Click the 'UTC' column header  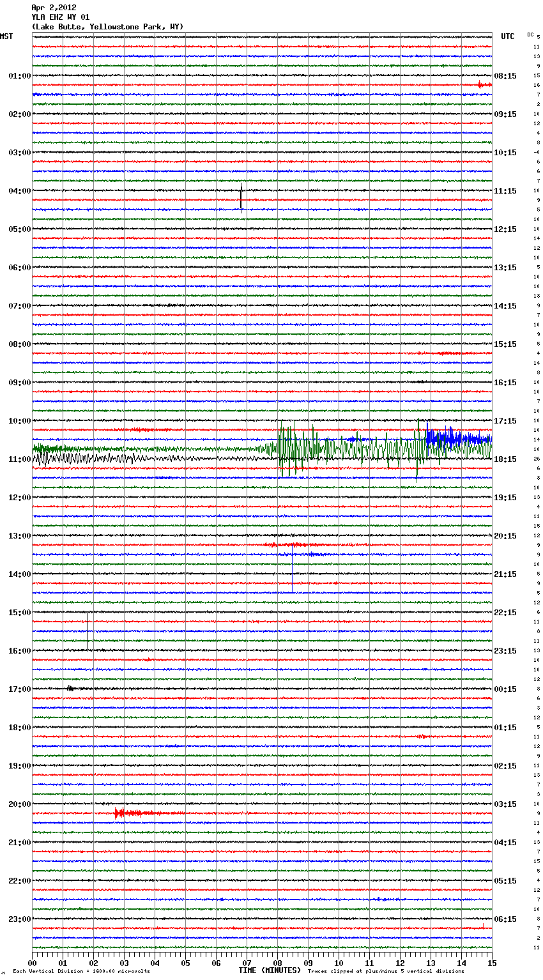(508, 36)
